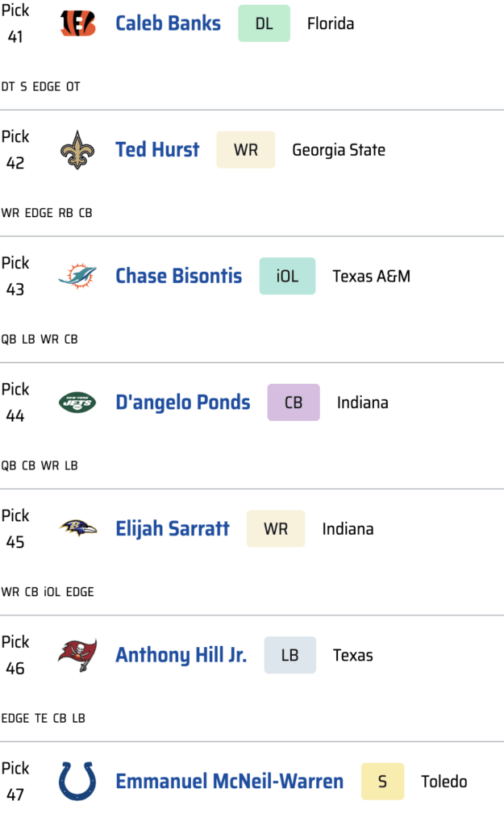The image size is (504, 826).
Task: Click the purple CB position badge
Action: (294, 403)
